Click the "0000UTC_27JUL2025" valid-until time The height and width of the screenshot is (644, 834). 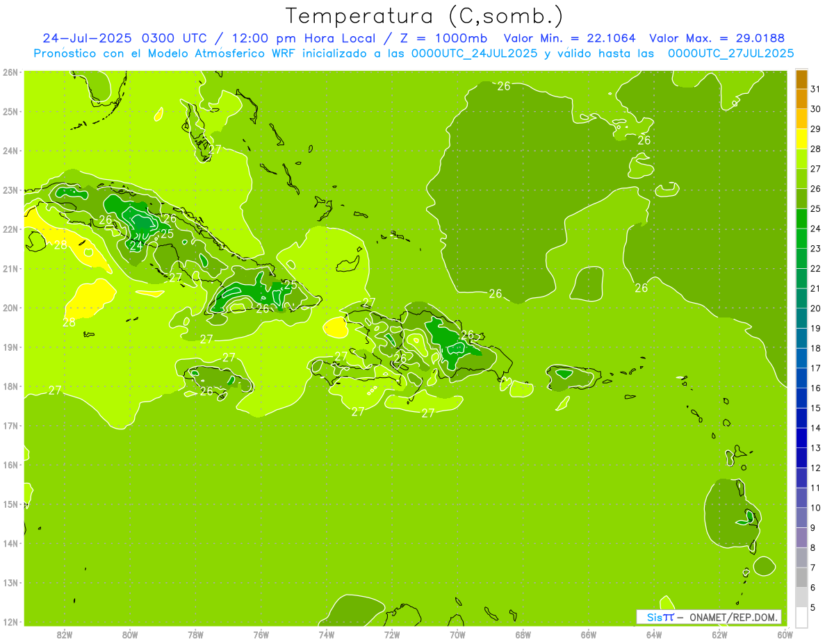730,53
